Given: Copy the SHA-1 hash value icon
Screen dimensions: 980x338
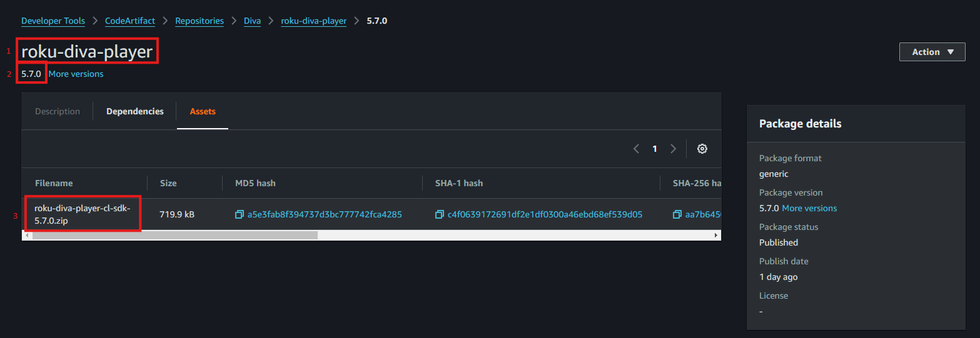Looking at the screenshot, I should click(440, 214).
